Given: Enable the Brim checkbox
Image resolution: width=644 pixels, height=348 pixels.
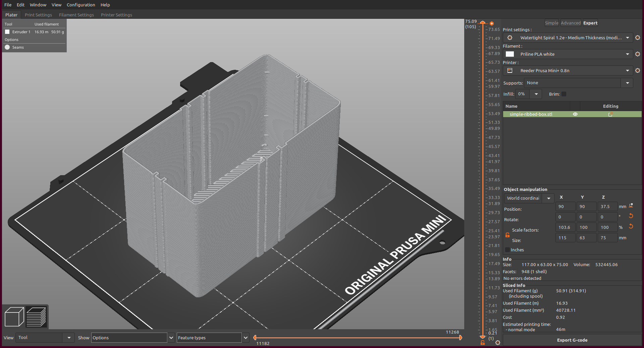Looking at the screenshot, I should click(564, 94).
